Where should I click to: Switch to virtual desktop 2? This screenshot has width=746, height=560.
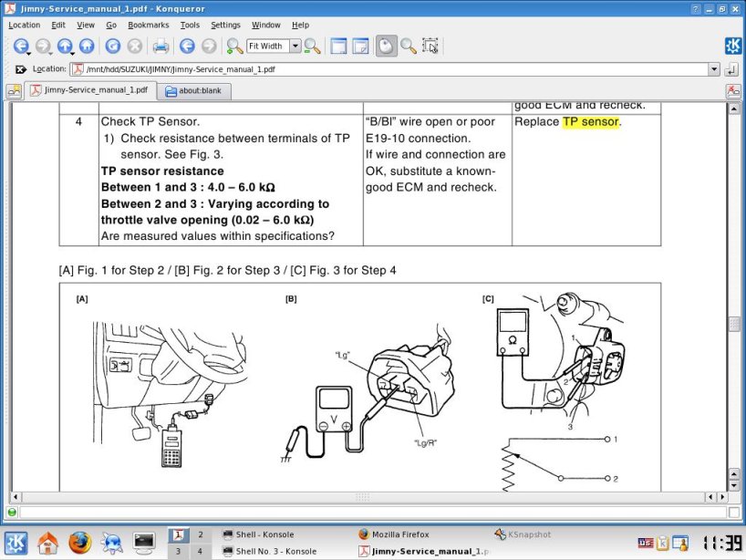click(x=201, y=534)
